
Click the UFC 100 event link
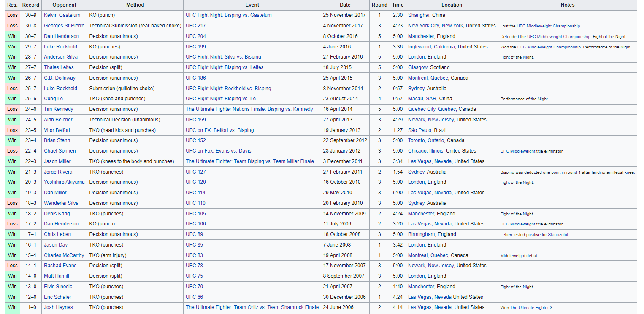pyautogui.click(x=196, y=224)
